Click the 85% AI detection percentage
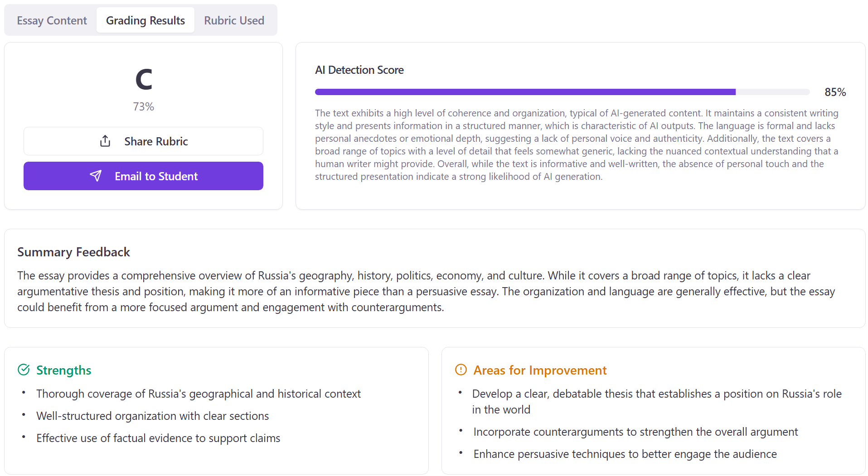 [x=835, y=92]
